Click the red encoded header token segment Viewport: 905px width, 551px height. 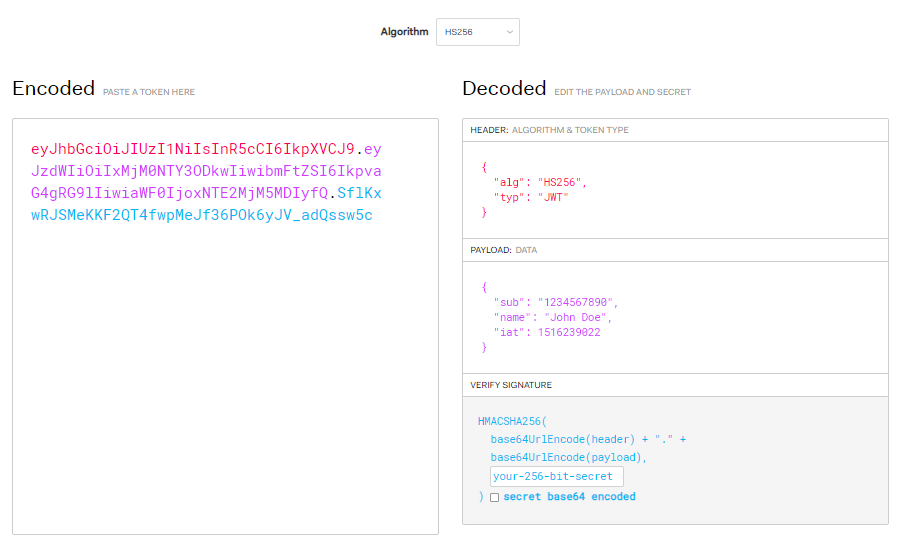point(192,149)
